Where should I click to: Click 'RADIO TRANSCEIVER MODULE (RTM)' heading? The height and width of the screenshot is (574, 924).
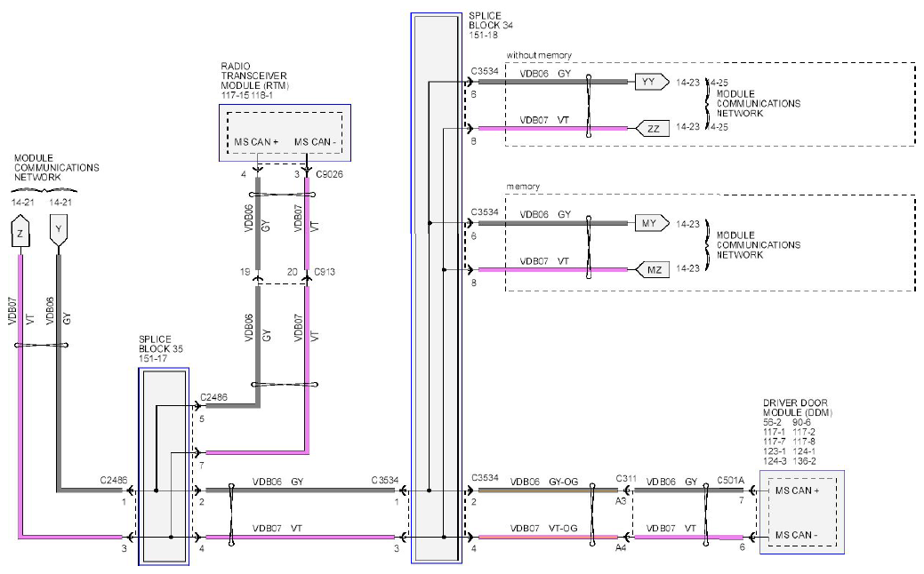tap(254, 76)
